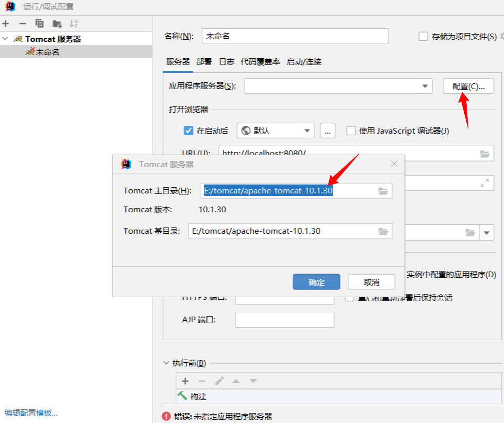The height and width of the screenshot is (423, 504).
Task: Open the 日志 tab
Action: [226, 62]
